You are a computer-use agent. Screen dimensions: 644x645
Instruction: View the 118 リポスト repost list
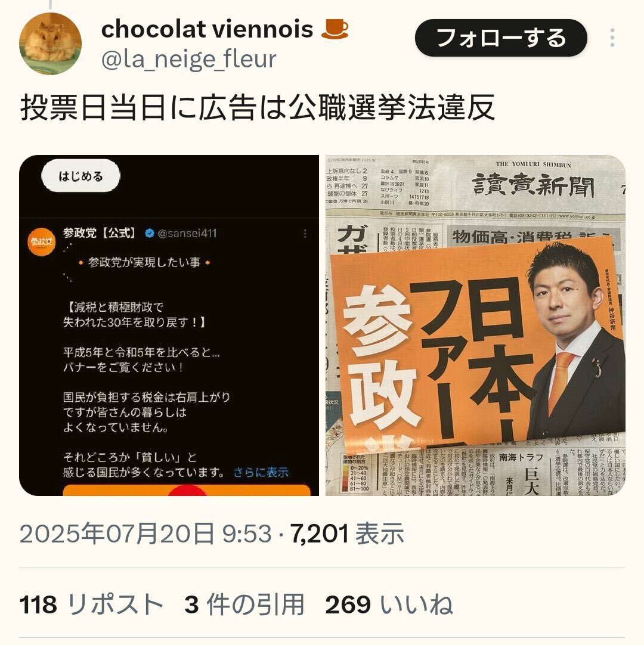[x=91, y=604]
